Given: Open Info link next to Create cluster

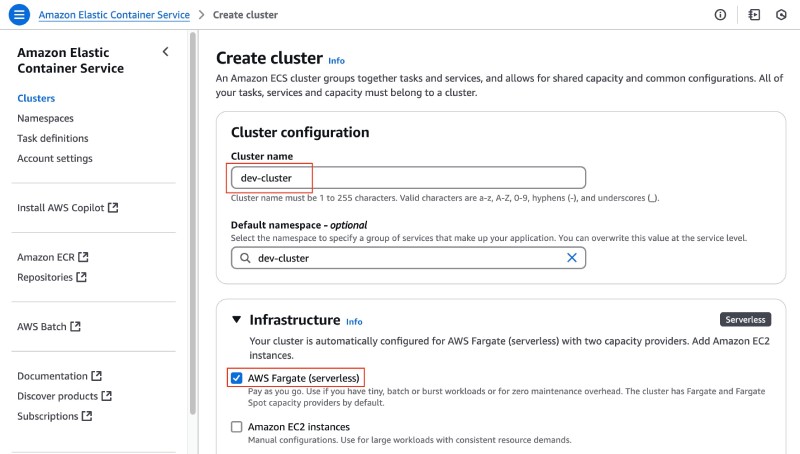Looking at the screenshot, I should point(336,61).
